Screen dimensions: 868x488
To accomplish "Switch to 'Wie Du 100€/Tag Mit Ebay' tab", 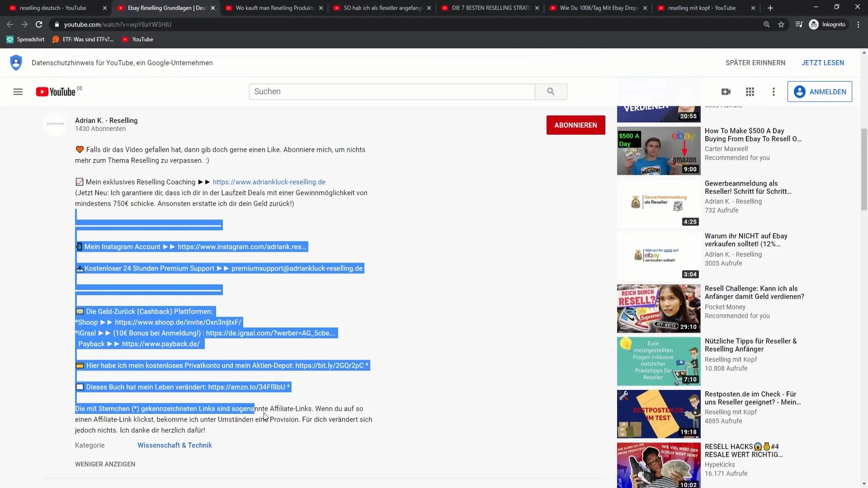I will pyautogui.click(x=599, y=8).
